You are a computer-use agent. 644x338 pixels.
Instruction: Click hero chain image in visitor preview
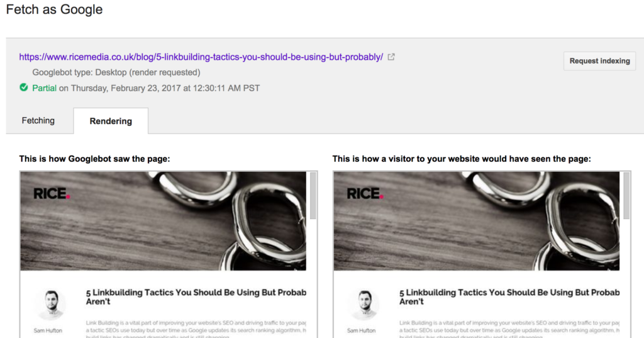(x=477, y=221)
